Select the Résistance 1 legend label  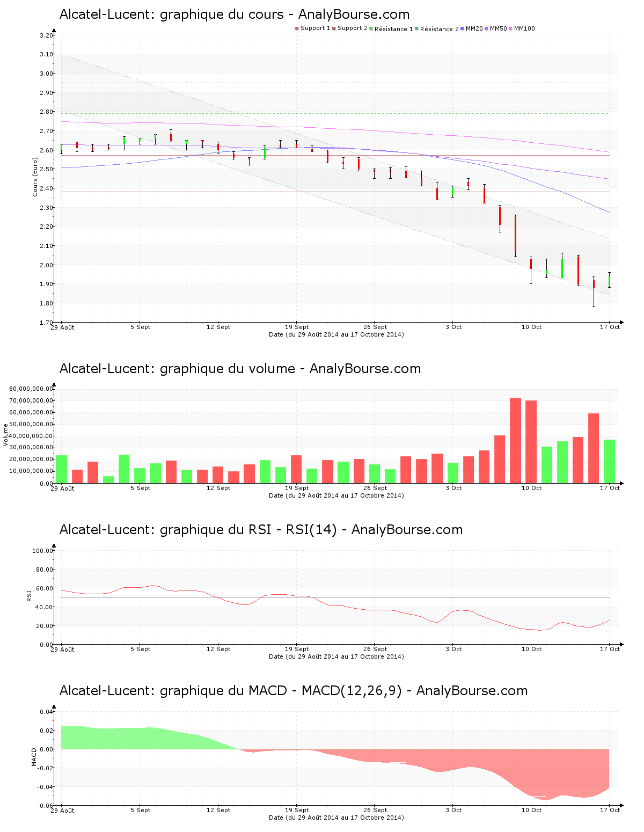pyautogui.click(x=394, y=29)
